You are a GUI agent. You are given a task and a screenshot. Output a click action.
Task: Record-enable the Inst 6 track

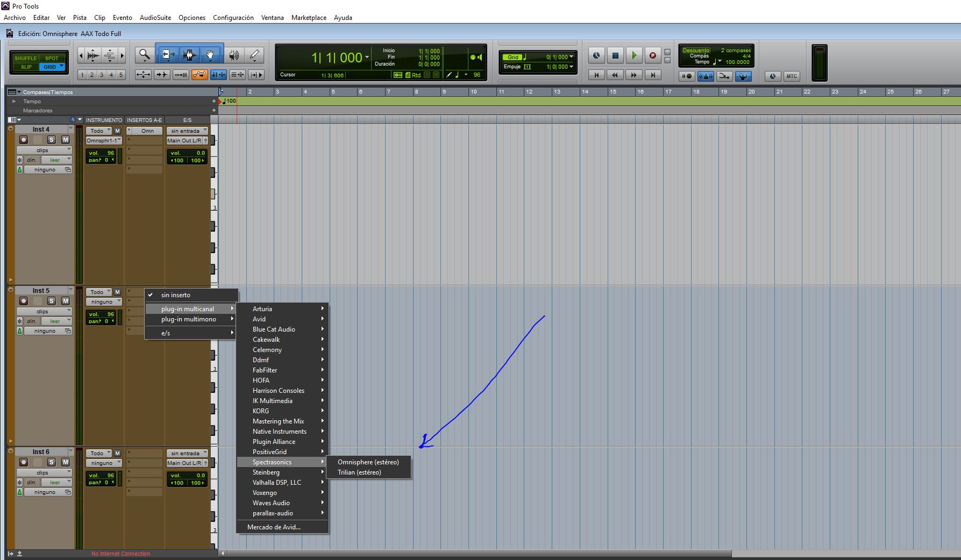tap(24, 462)
